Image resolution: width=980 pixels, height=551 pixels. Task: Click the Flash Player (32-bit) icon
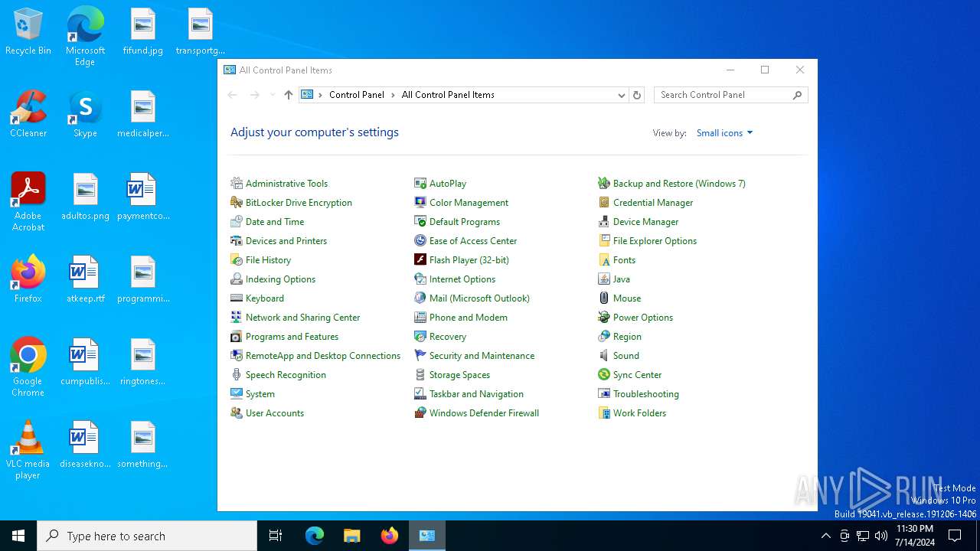[x=420, y=260]
